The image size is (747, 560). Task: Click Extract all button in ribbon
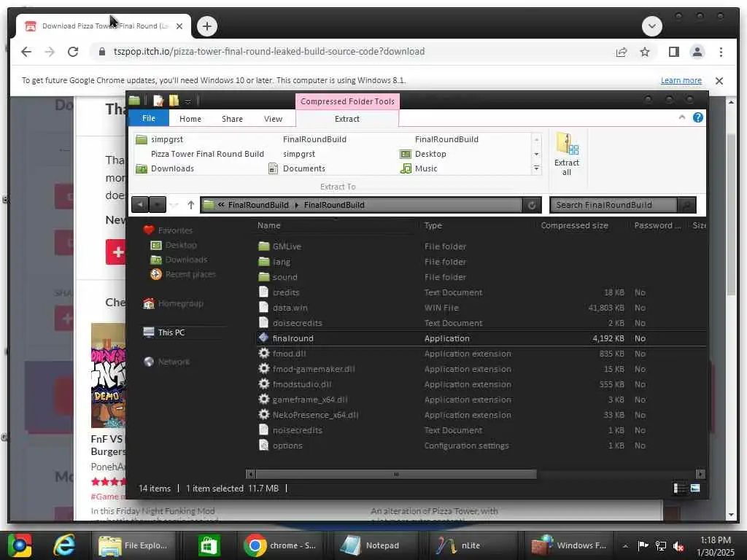[566, 155]
